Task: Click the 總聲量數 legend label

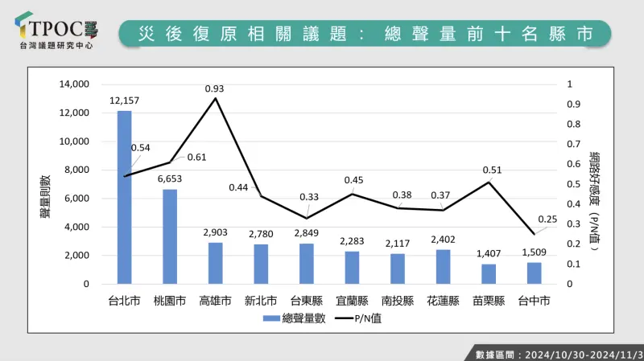Action: [x=303, y=318]
